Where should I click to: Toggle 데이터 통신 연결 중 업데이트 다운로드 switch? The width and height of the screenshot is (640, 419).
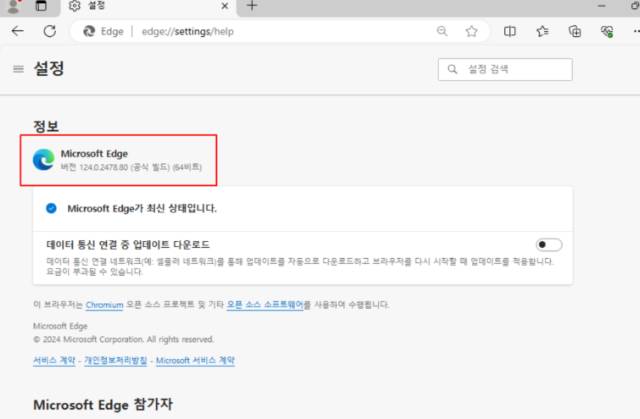pyautogui.click(x=549, y=245)
